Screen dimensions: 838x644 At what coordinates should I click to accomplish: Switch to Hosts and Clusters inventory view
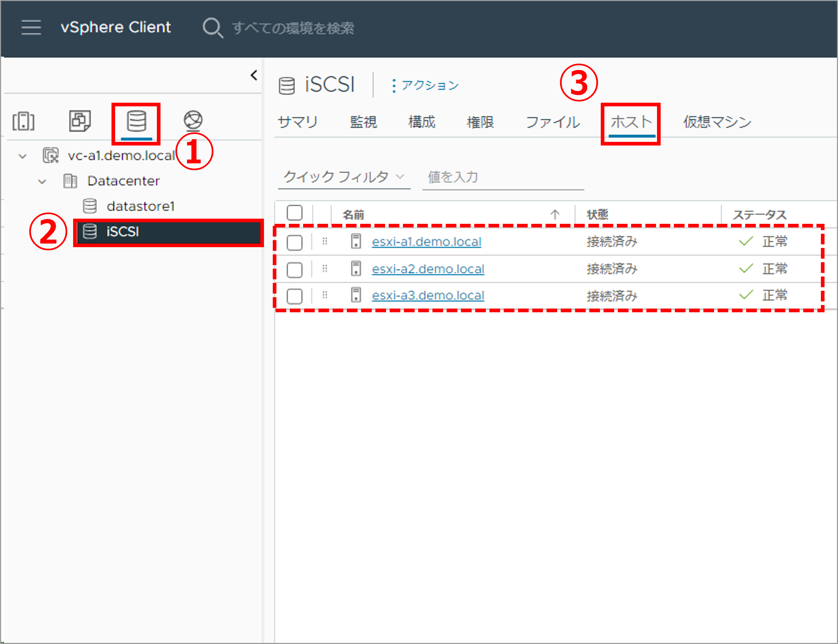(23, 121)
